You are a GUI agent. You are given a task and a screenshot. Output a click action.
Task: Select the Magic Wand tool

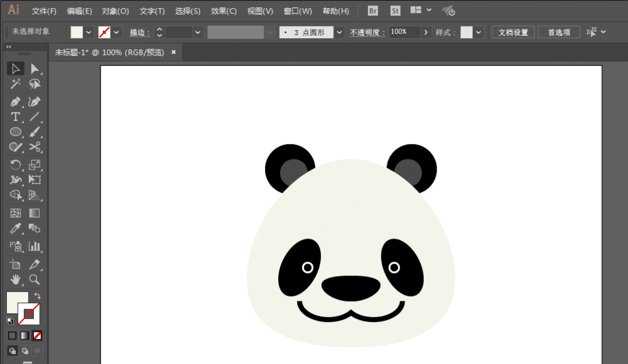click(16, 84)
